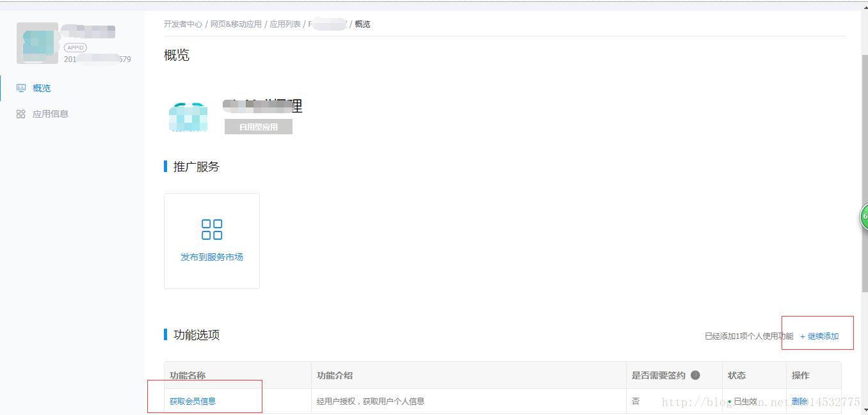Image resolution: width=868 pixels, height=415 pixels.
Task: Select 概览 in the left navigation menu
Action: click(42, 88)
